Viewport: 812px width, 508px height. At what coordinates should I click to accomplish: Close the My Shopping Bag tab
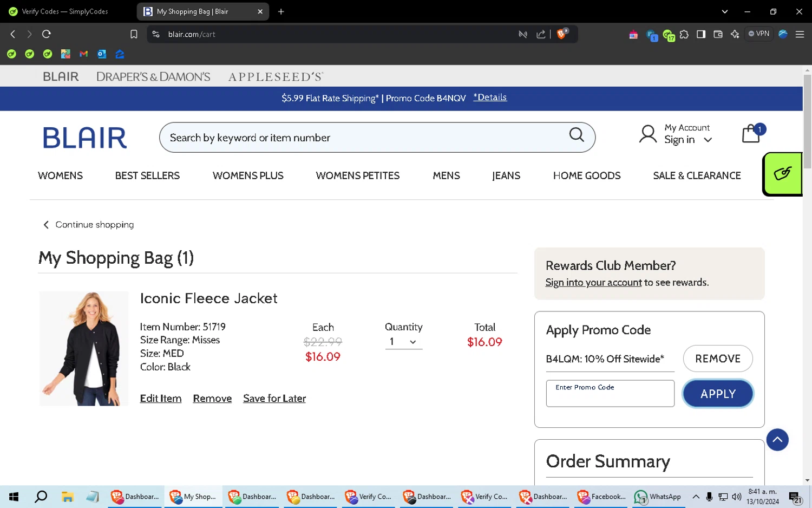click(260, 11)
